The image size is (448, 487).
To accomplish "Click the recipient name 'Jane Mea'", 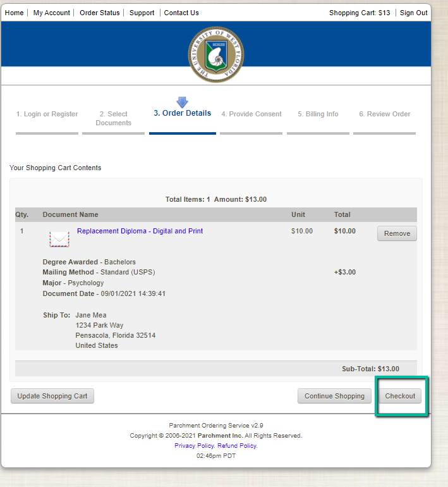I will pyautogui.click(x=91, y=315).
